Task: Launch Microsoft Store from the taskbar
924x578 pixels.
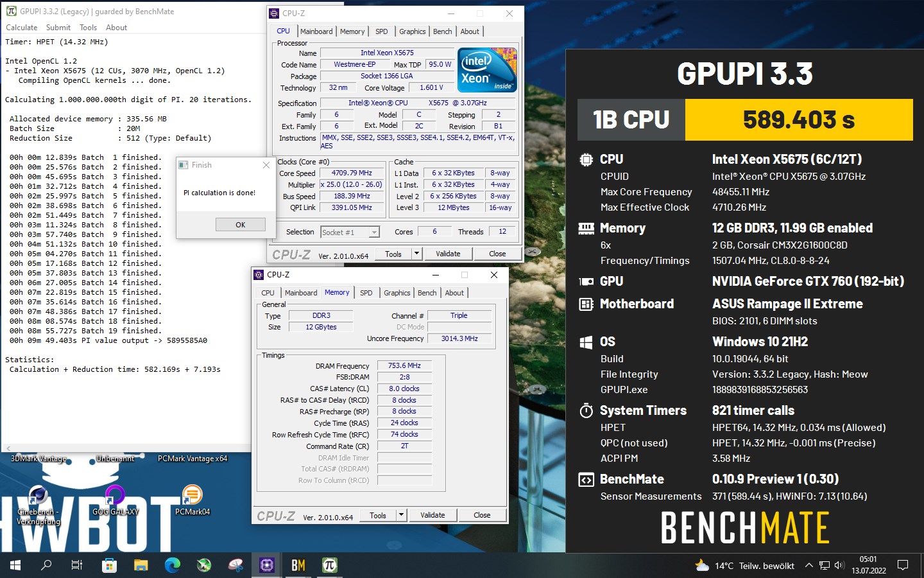Action: pos(109,565)
